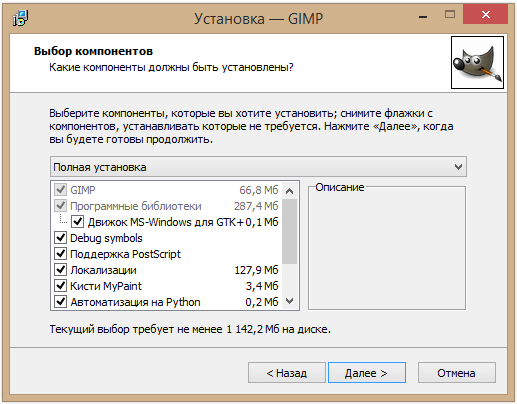Select the Поддержка PostScript label
The height and width of the screenshot is (404, 517).
pyautogui.click(x=125, y=254)
